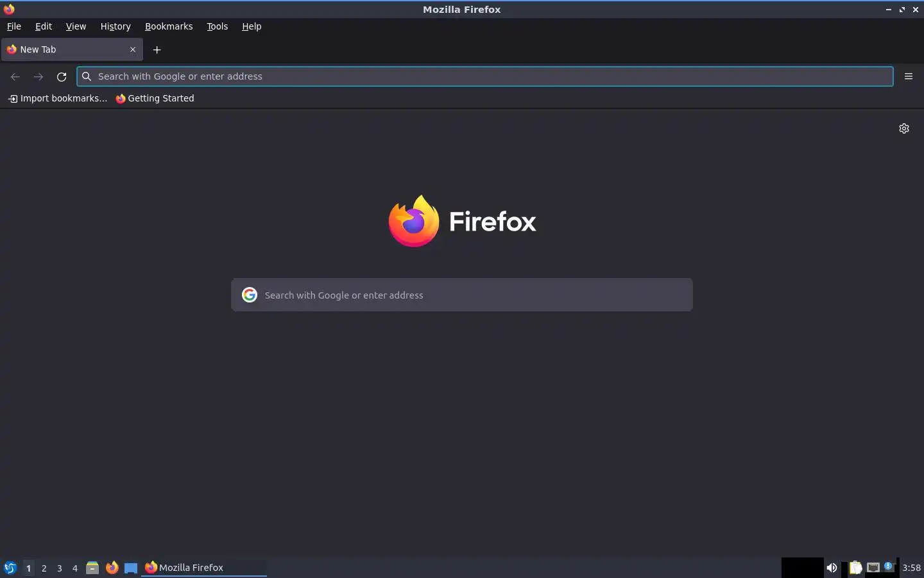Click the Google logo in search box
924x578 pixels.
[x=250, y=295]
